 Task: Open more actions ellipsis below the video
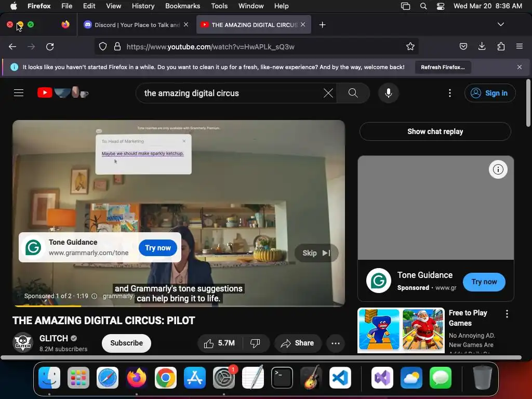(336, 343)
